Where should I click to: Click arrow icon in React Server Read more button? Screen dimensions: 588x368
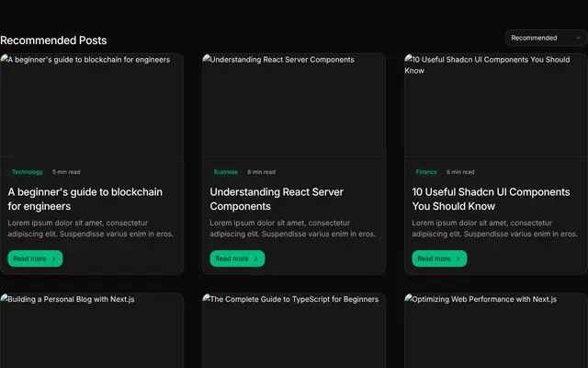255,259
